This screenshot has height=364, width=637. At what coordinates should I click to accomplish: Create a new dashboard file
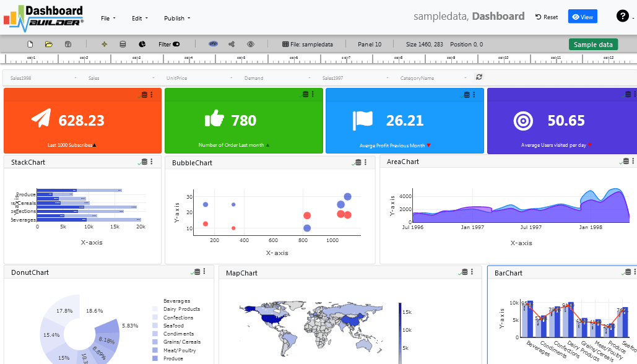(x=28, y=44)
